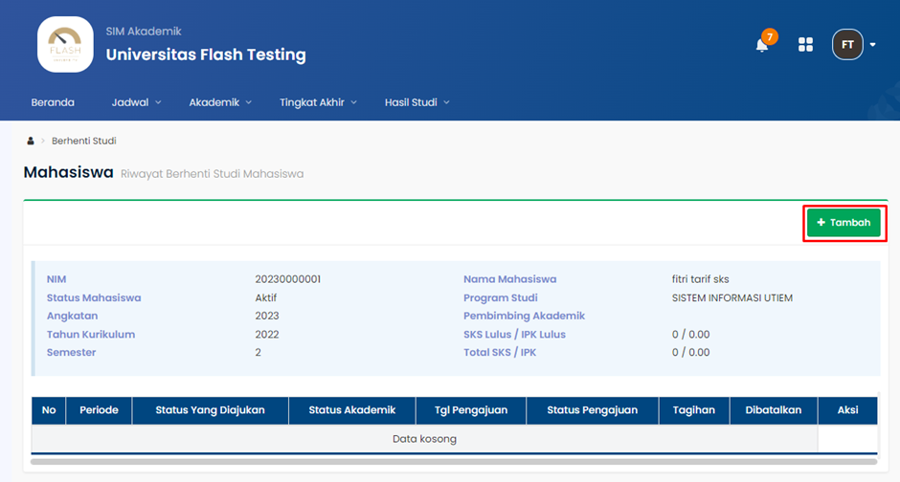900x482 pixels.
Task: Click the Tgl Pengajuan column header
Action: pyautogui.click(x=472, y=410)
